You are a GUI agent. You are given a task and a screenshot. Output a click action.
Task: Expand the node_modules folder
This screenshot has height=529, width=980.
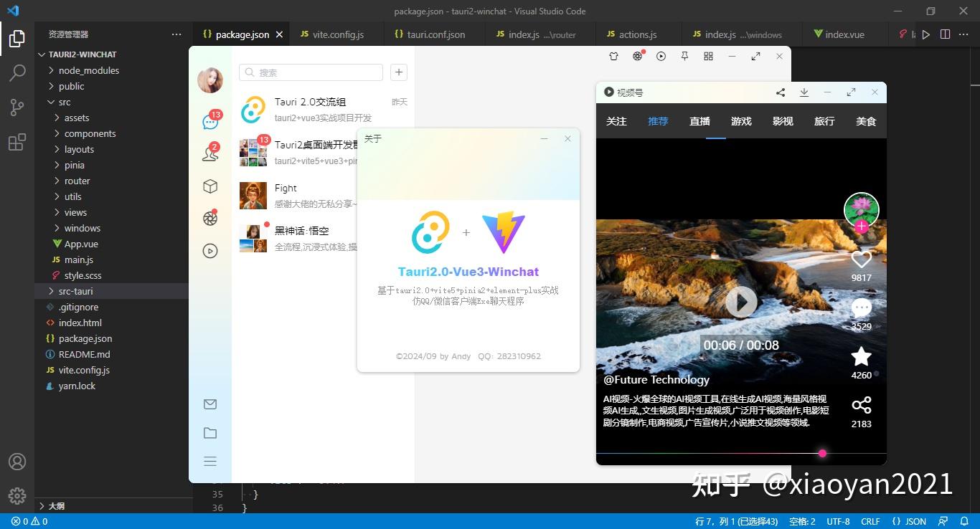(88, 70)
